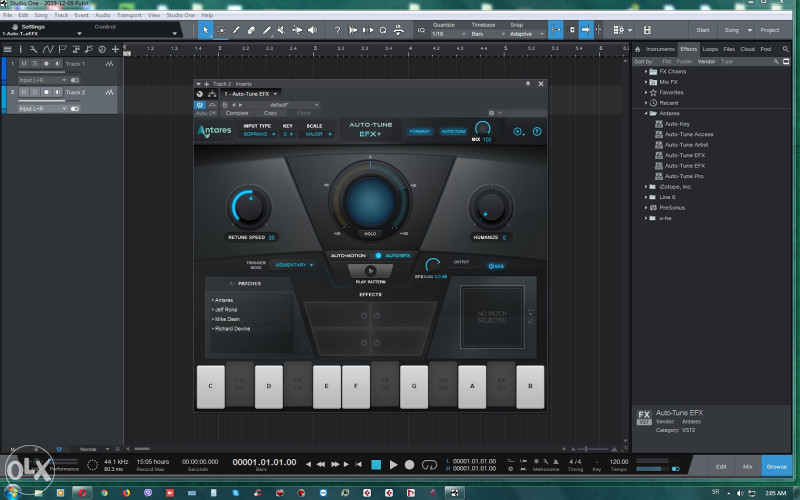This screenshot has height=500, width=800.
Task: Open Scale Major dropdown
Action: (318, 134)
